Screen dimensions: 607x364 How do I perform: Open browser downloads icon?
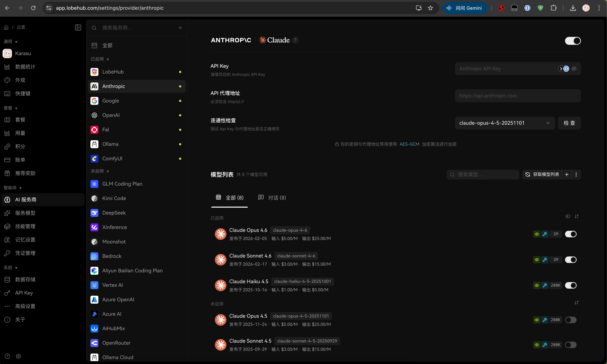pyautogui.click(x=573, y=8)
